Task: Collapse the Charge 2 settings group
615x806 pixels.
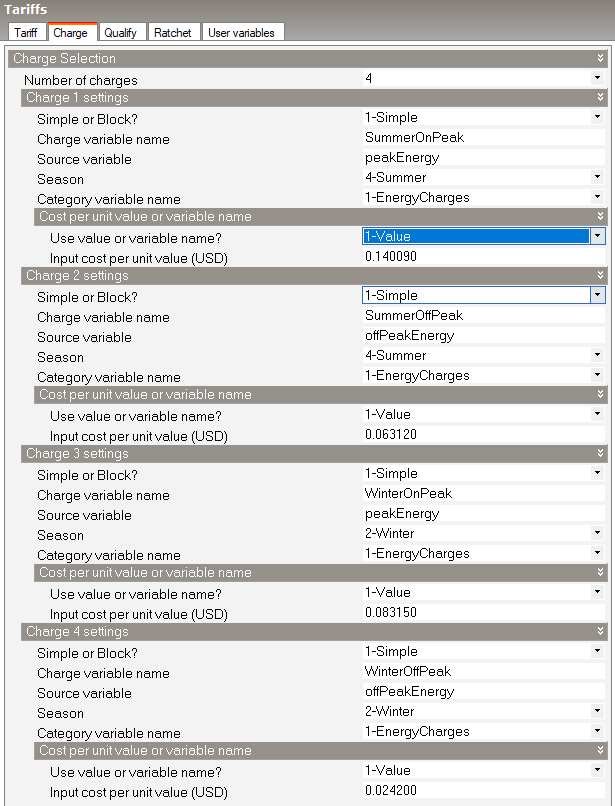Action: tap(599, 276)
